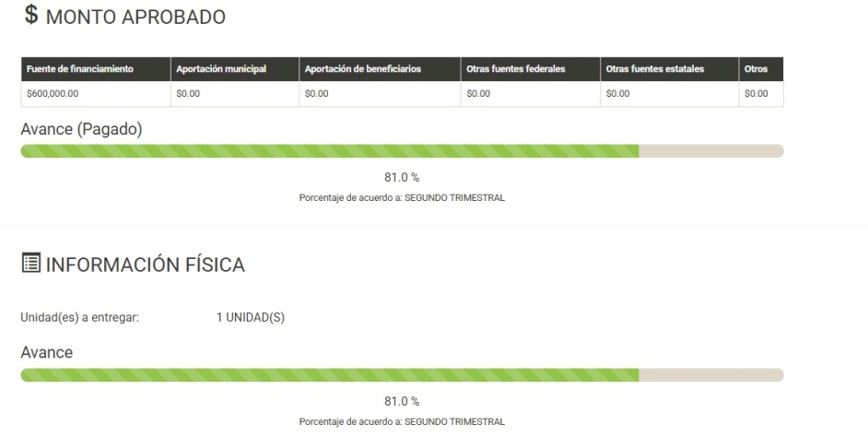Select the Otras fuentes estatales header
Viewport: 868px width, 448px height.
pyautogui.click(x=669, y=69)
